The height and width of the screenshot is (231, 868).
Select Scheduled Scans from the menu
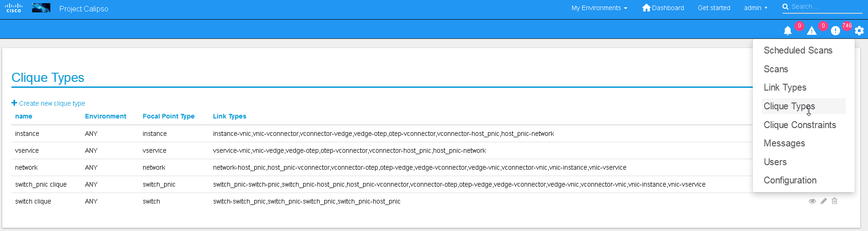[798, 50]
